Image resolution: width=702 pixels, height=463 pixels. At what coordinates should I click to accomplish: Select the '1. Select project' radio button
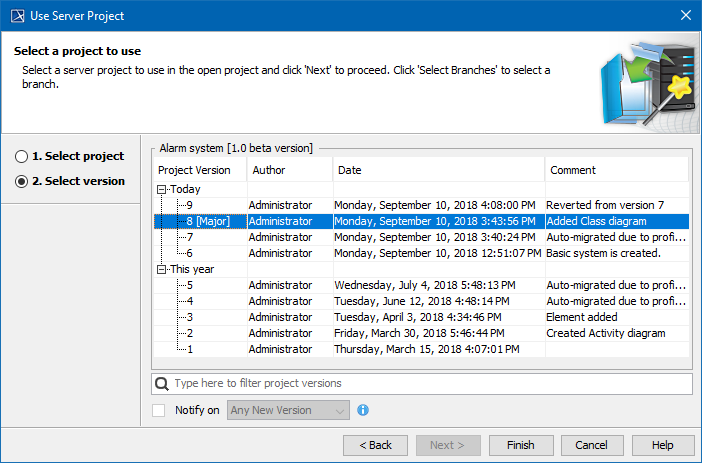[21, 157]
